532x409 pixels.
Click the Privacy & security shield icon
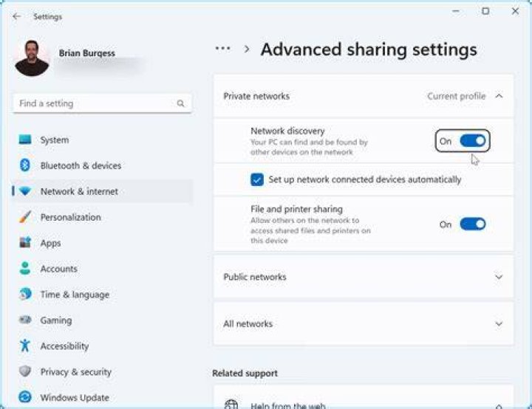(25, 371)
